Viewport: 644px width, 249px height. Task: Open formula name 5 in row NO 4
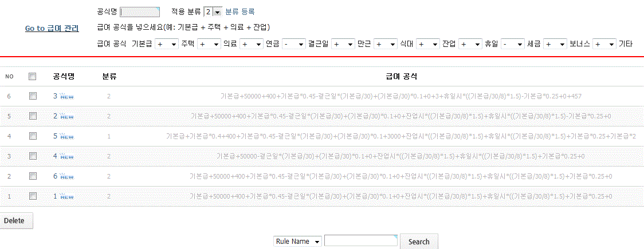click(56, 136)
